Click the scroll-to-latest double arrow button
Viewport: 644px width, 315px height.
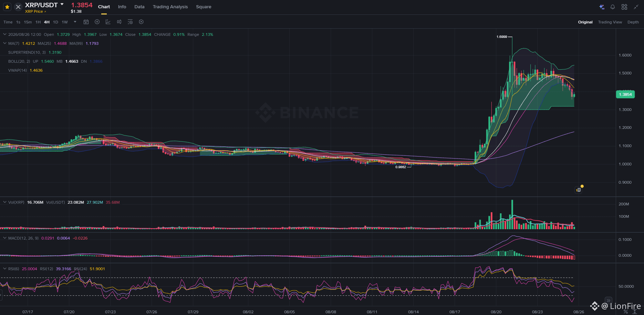click(609, 301)
